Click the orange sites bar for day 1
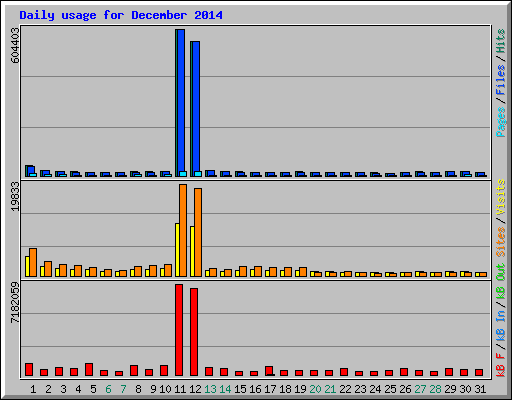Screen dimensions: 512x400 [x=33, y=262]
